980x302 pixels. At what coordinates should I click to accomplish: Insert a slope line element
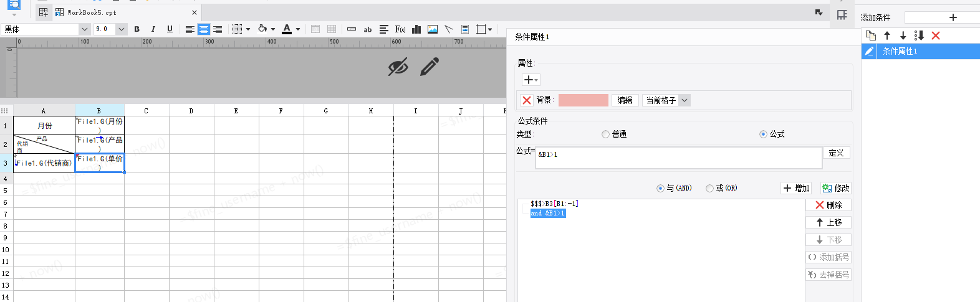click(x=449, y=29)
